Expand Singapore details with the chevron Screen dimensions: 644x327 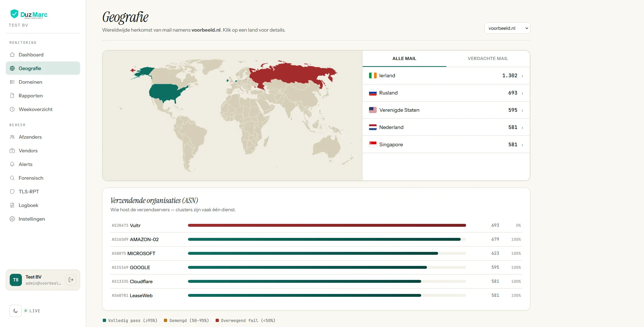523,145
